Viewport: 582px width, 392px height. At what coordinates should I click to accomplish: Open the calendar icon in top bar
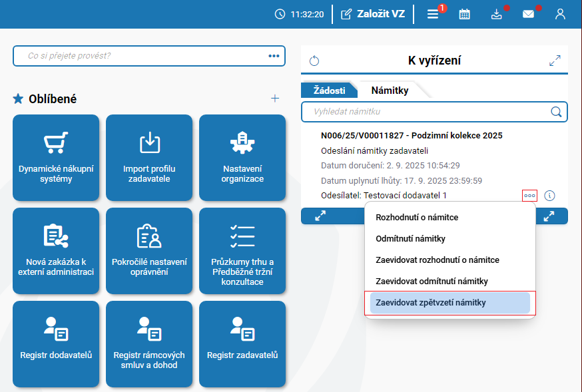pyautogui.click(x=464, y=14)
